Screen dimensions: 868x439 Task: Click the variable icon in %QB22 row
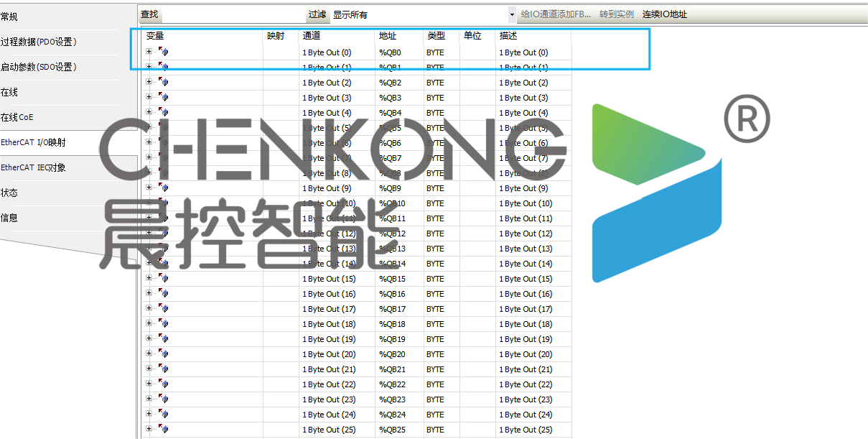(163, 384)
